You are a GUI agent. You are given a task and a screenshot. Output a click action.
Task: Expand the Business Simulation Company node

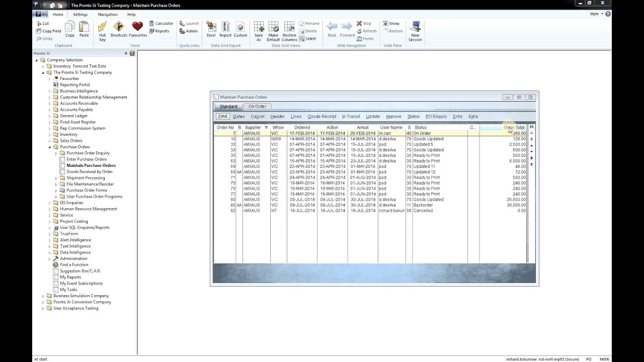point(43,296)
